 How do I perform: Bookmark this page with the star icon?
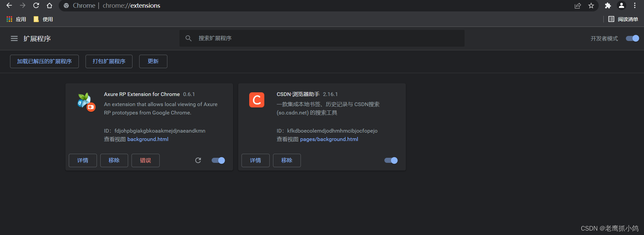pos(591,6)
